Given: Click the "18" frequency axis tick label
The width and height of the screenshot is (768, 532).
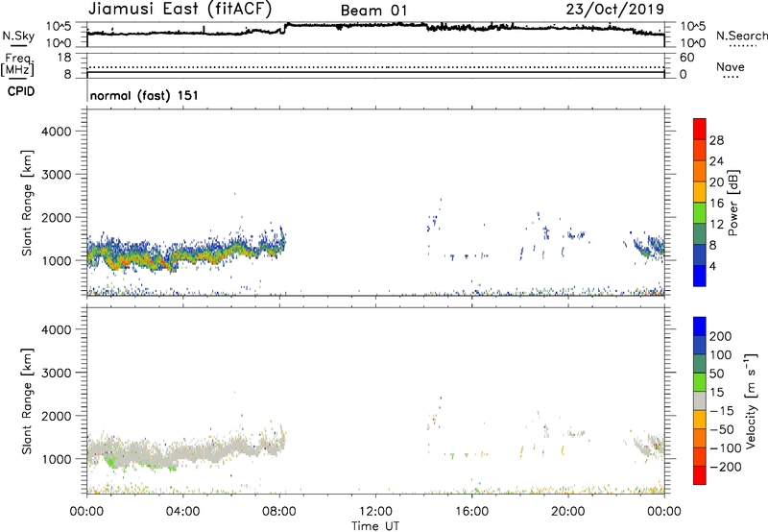Looking at the screenshot, I should (64, 58).
